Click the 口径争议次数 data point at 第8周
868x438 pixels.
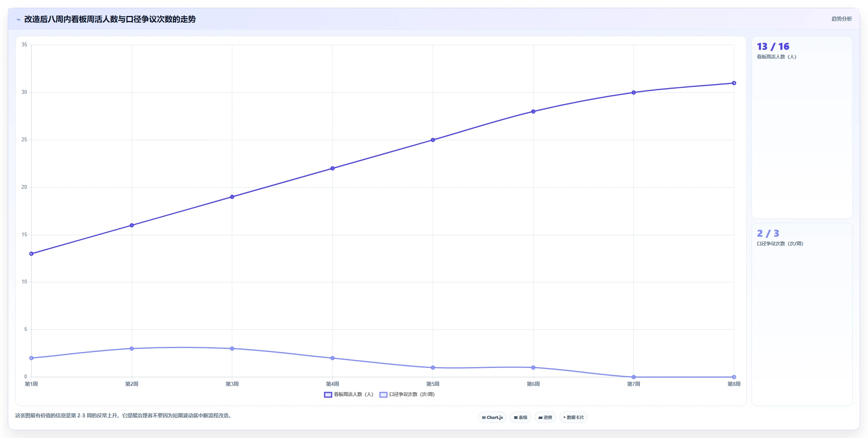click(x=734, y=377)
